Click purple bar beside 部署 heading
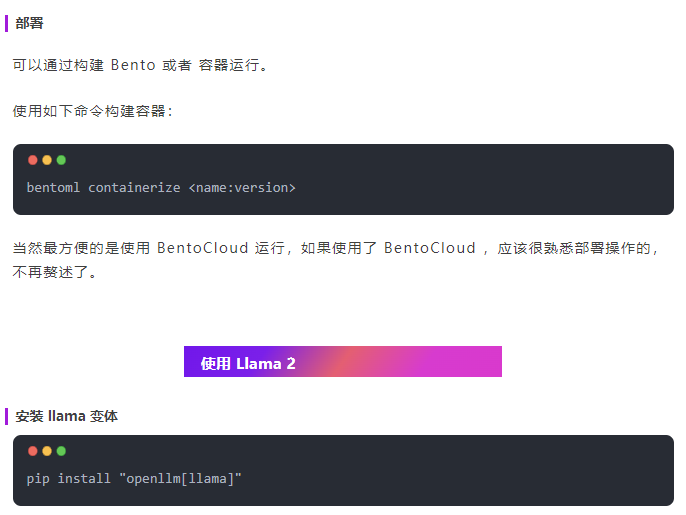 click(7, 23)
